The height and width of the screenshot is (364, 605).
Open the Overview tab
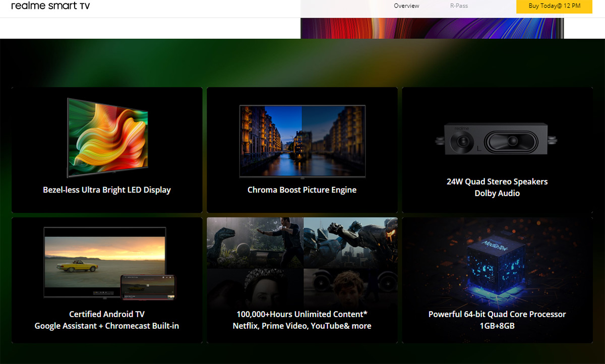click(x=406, y=6)
